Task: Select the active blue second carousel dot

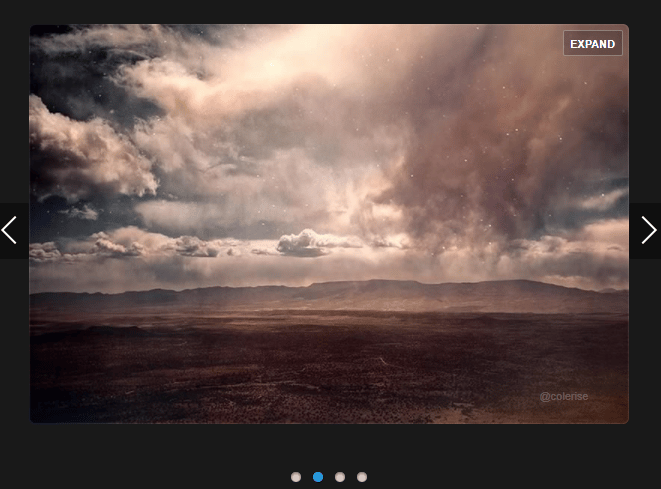Action: coord(318,477)
